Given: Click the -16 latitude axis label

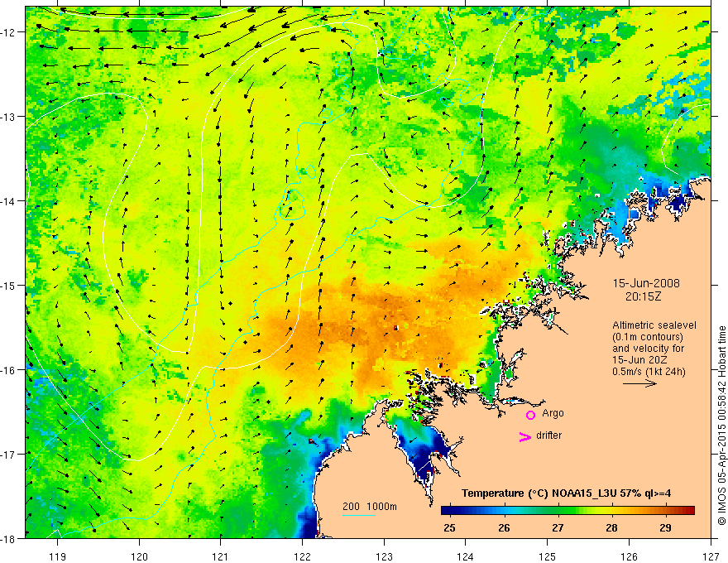Looking at the screenshot, I should (8, 370).
